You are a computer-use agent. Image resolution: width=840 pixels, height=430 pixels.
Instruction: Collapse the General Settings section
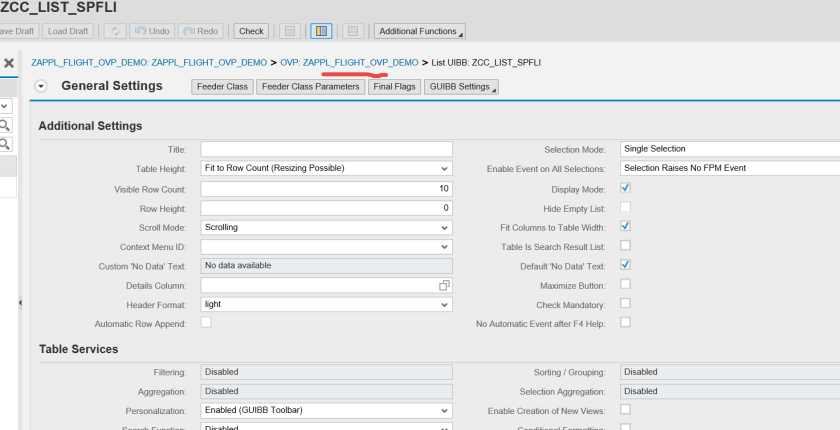(41, 86)
